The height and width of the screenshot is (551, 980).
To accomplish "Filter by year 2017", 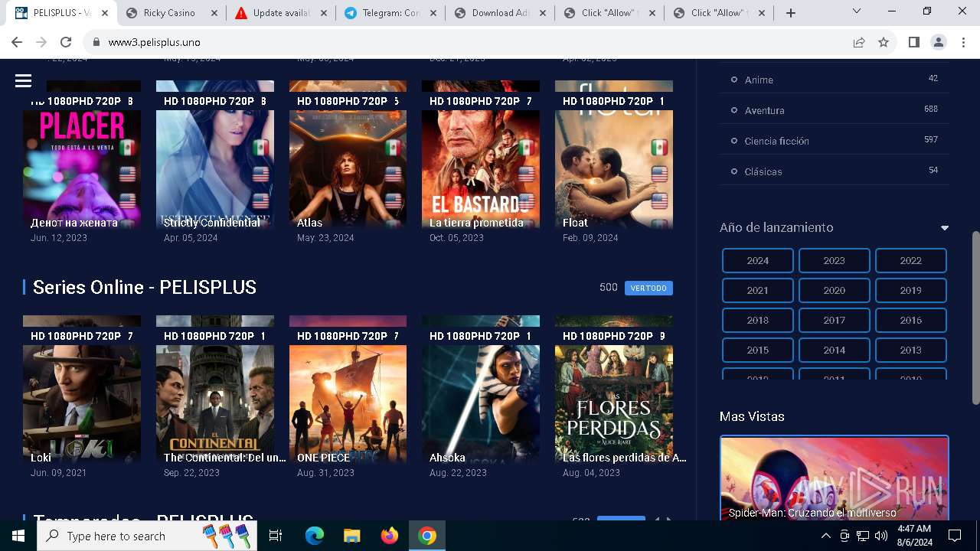I will point(834,320).
